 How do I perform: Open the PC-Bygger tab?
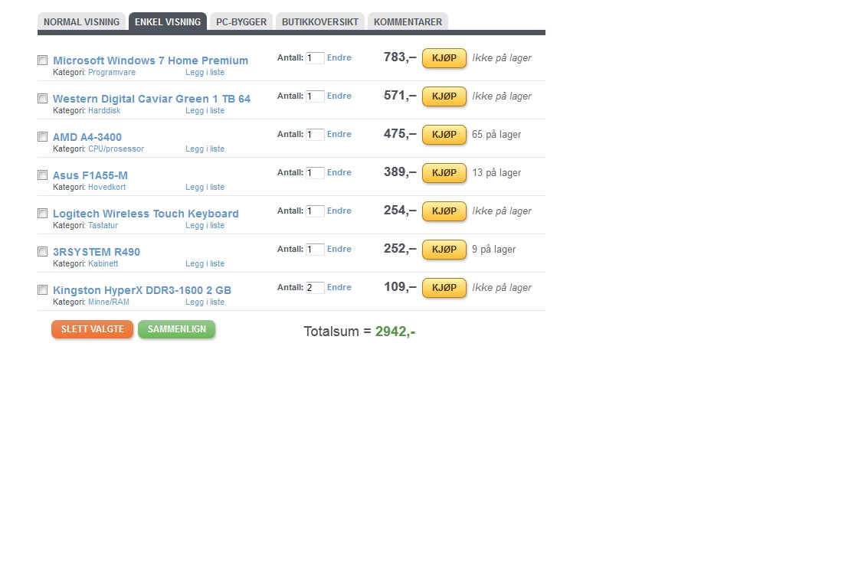(241, 21)
